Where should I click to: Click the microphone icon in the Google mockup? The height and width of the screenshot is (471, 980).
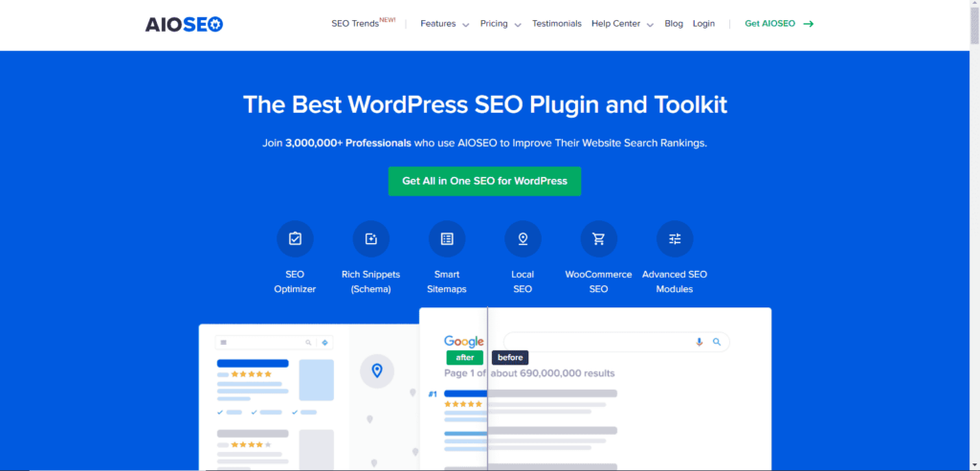(700, 342)
